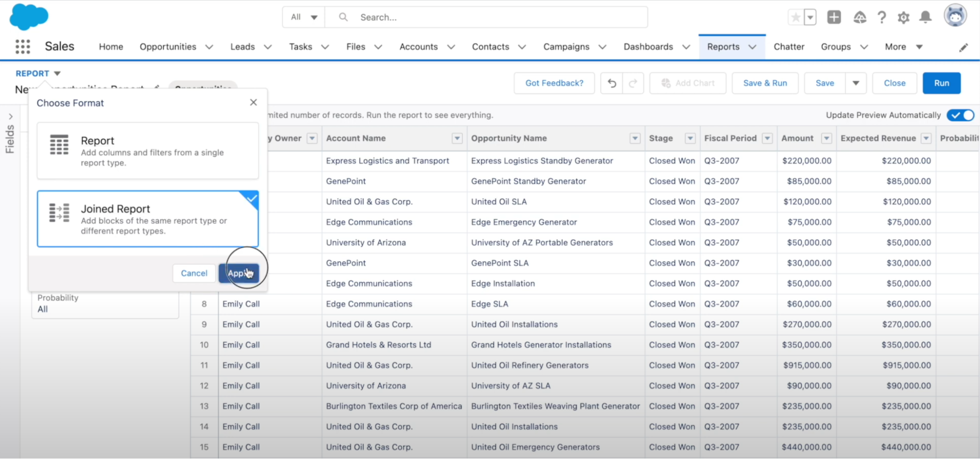Open the Account Name column dropdown
Viewport: 980px width, 459px height.
click(456, 138)
